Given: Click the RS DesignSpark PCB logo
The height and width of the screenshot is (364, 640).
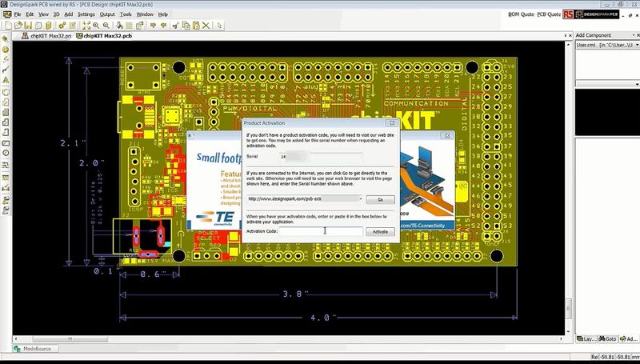Looking at the screenshot, I should 591,14.
